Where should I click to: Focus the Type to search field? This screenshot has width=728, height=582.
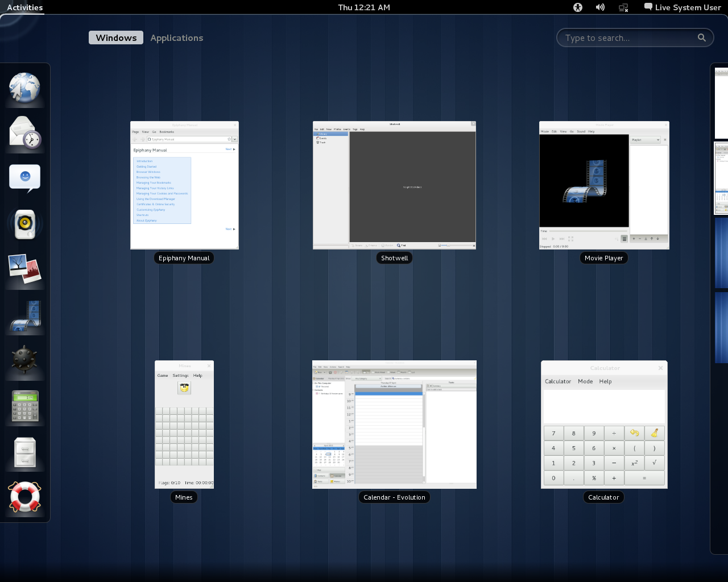pyautogui.click(x=628, y=38)
